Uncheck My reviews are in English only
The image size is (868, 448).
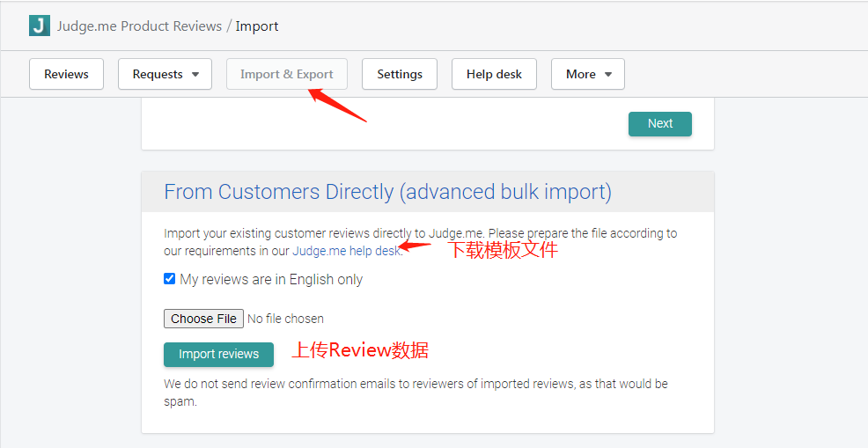click(x=169, y=279)
